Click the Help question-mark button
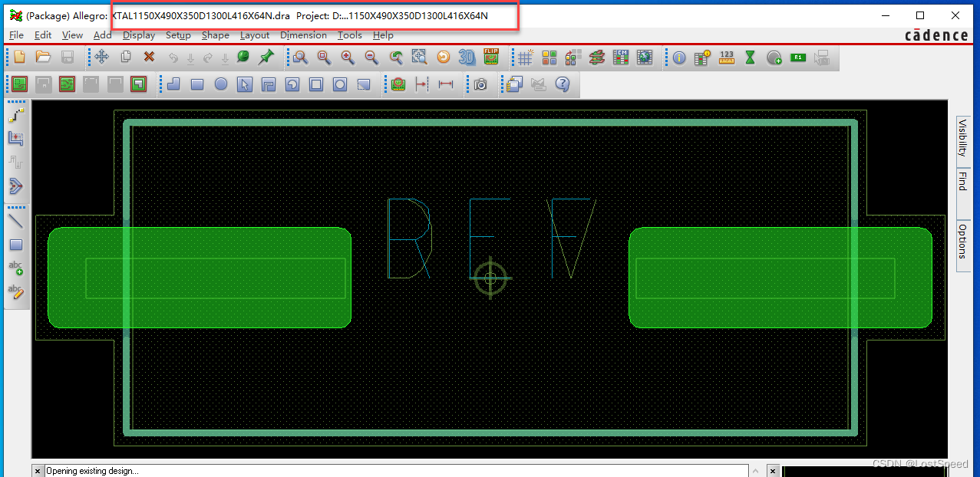 (562, 84)
